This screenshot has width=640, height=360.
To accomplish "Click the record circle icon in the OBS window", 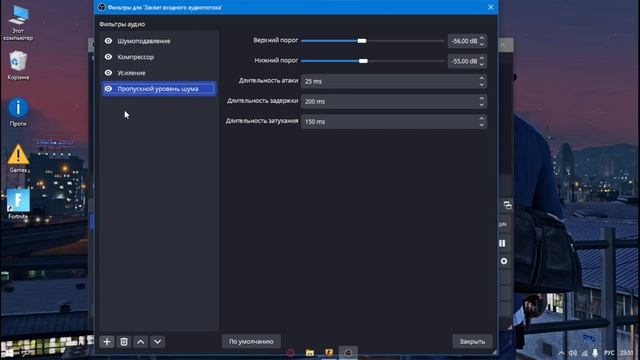I will [x=504, y=261].
